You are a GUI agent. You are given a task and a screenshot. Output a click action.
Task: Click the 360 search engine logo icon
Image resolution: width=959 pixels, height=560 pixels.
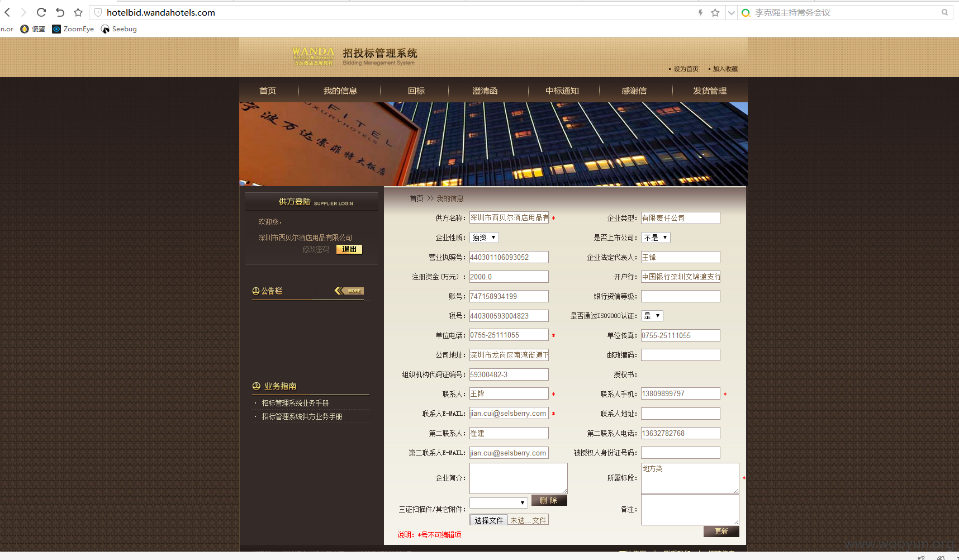(746, 12)
